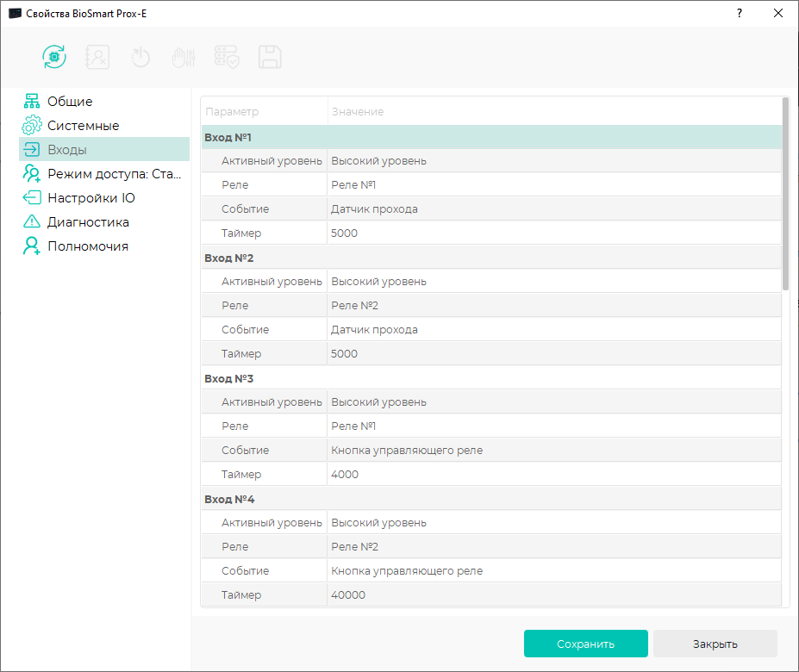This screenshot has height=672, width=799.
Task: Click the Параметр column header
Action: pyautogui.click(x=265, y=112)
